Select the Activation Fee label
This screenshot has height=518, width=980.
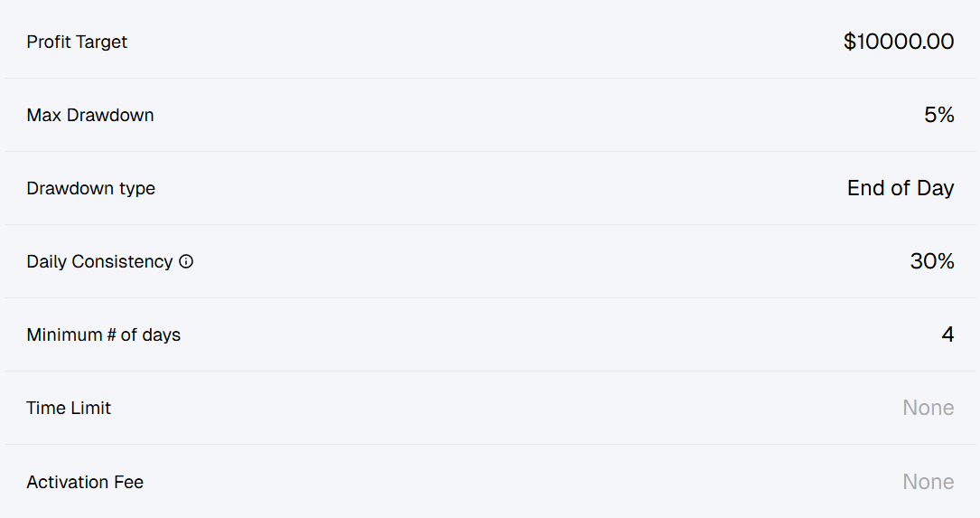coord(85,483)
